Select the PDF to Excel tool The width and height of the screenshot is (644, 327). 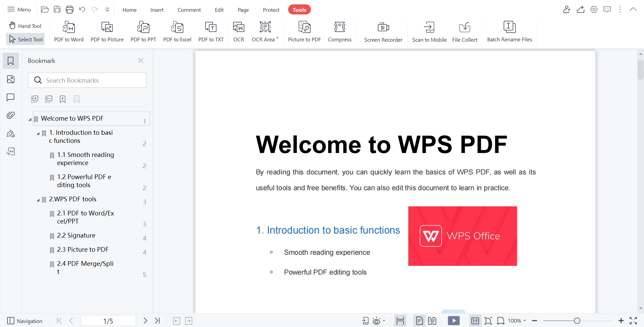tap(177, 32)
